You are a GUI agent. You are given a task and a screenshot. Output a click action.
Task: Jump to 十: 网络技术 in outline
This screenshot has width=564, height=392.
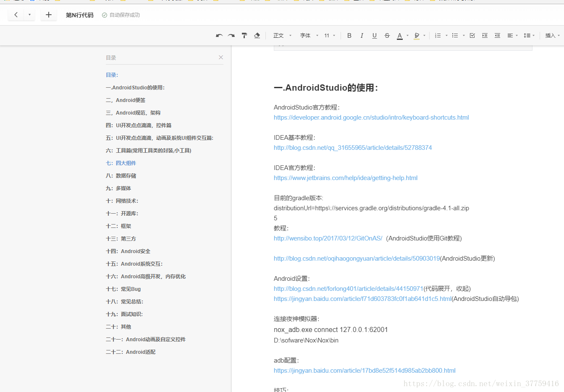[x=122, y=201]
